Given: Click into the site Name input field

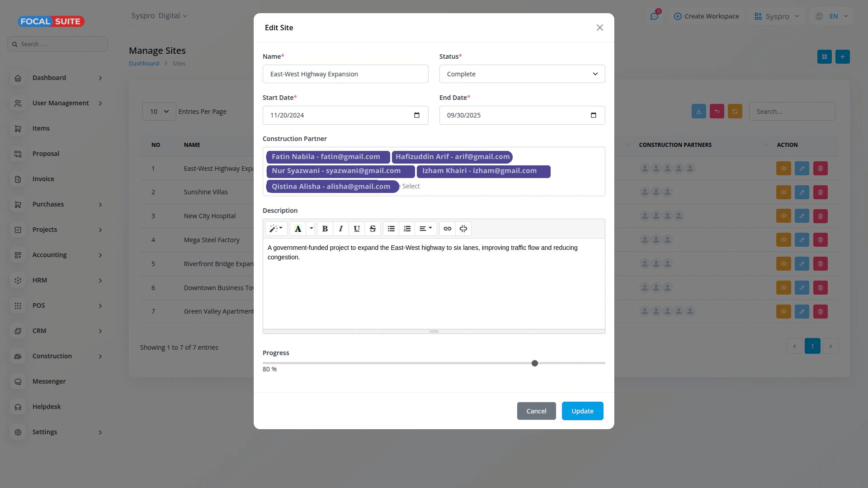Looking at the screenshot, I should click(x=345, y=74).
